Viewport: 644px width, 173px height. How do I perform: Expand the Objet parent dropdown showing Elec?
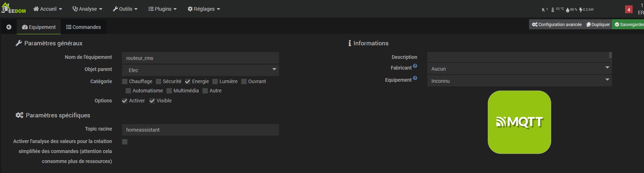200,70
